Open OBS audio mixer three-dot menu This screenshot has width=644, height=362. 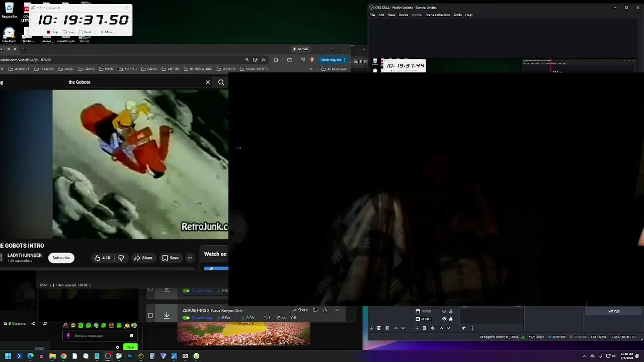(x=472, y=328)
